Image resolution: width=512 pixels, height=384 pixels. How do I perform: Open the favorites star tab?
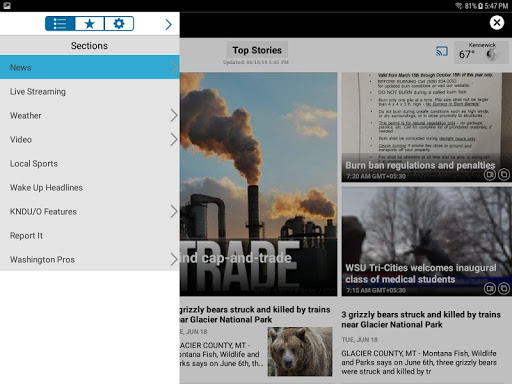[90, 24]
